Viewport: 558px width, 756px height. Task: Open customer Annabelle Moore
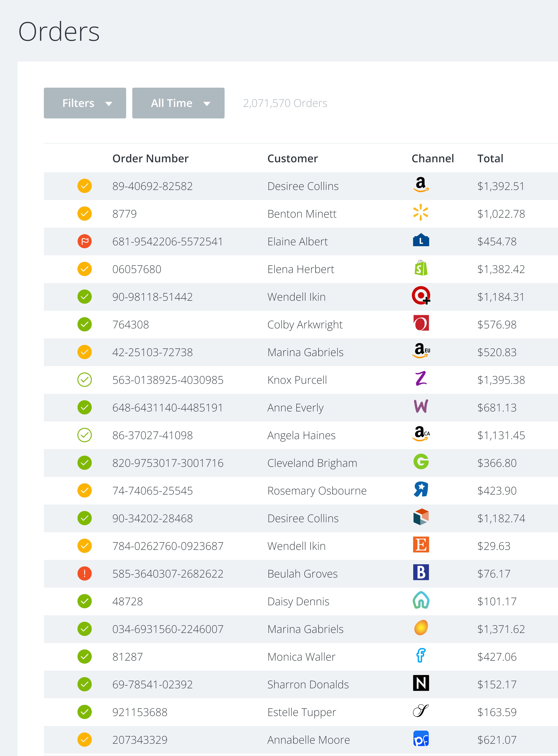308,740
